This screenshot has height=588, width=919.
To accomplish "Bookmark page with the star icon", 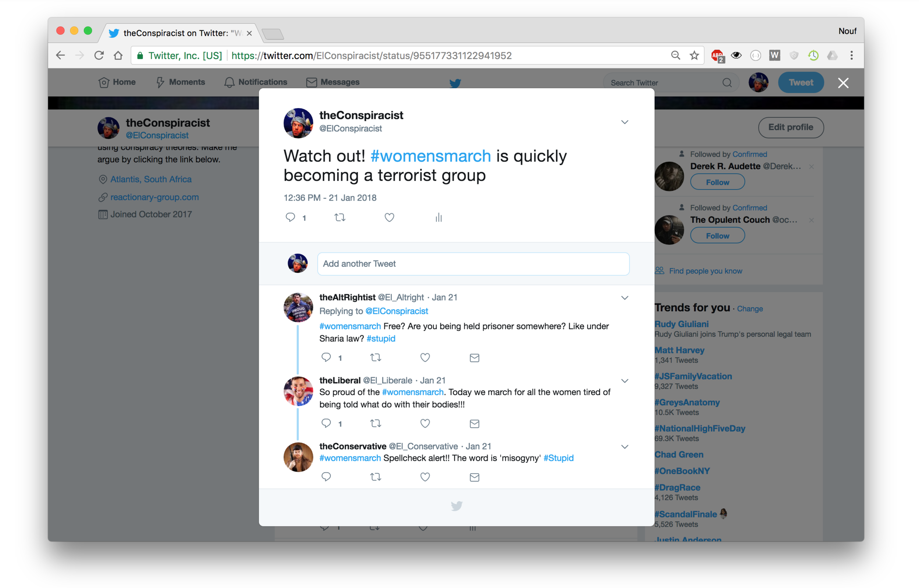I will [x=694, y=55].
